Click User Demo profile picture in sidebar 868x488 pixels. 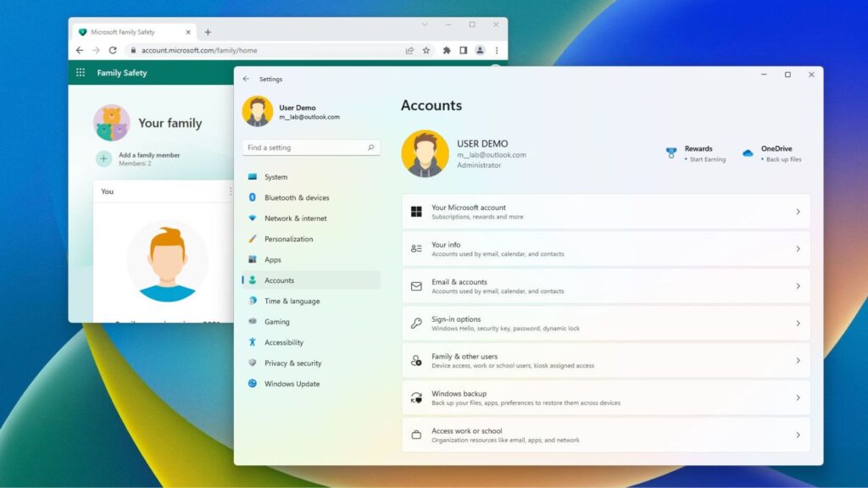258,111
